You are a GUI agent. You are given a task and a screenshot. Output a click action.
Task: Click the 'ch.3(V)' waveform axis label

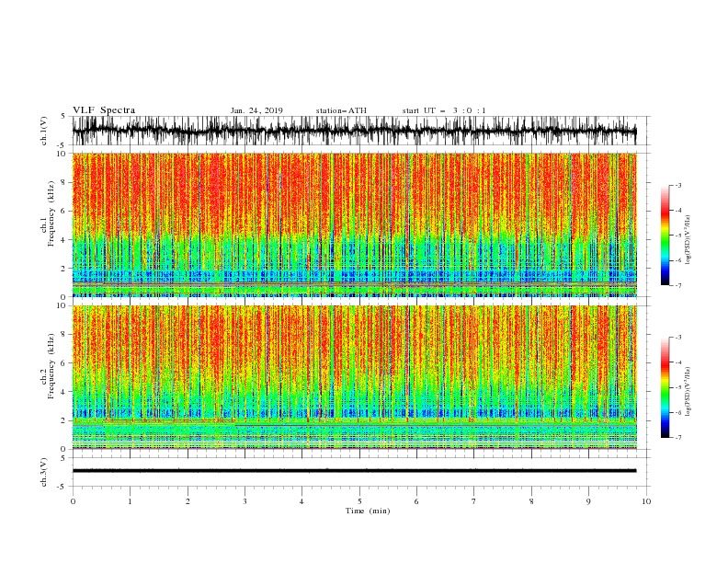click(x=44, y=472)
